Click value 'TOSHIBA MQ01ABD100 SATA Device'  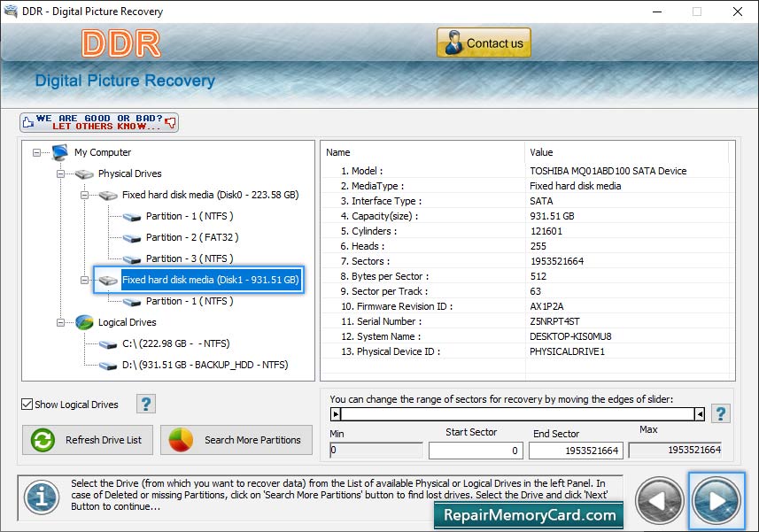(x=608, y=171)
